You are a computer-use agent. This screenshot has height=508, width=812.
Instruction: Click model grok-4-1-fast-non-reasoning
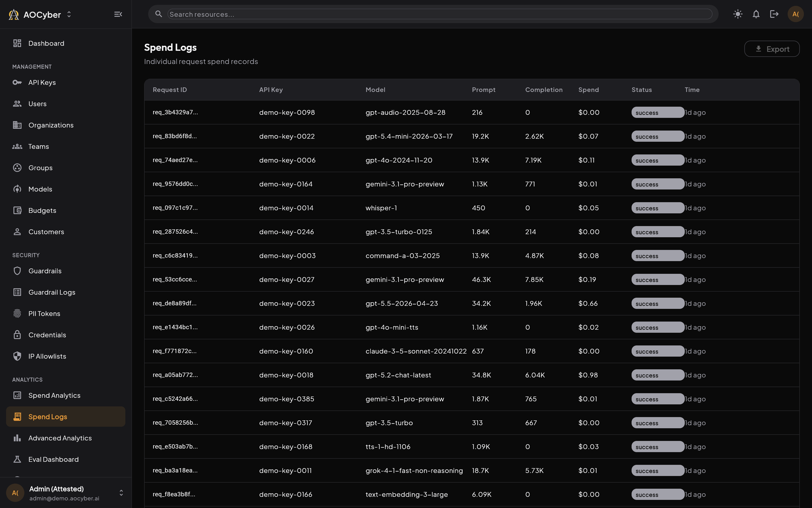[x=414, y=470]
